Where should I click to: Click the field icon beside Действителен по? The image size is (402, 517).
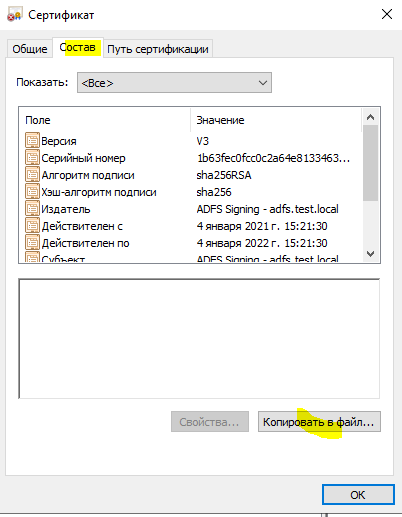32,243
